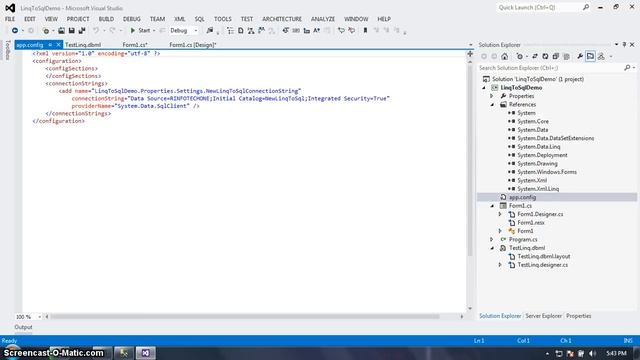Click the bookmark toolbar icon
The image size is (640, 360).
pyautogui.click(x=365, y=31)
